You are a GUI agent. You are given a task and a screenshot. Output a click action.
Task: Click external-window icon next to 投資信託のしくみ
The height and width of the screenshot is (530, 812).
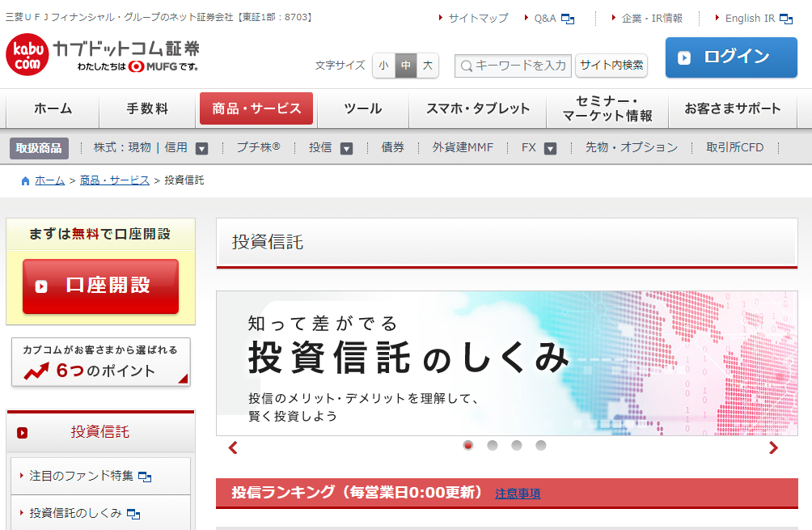click(x=133, y=514)
